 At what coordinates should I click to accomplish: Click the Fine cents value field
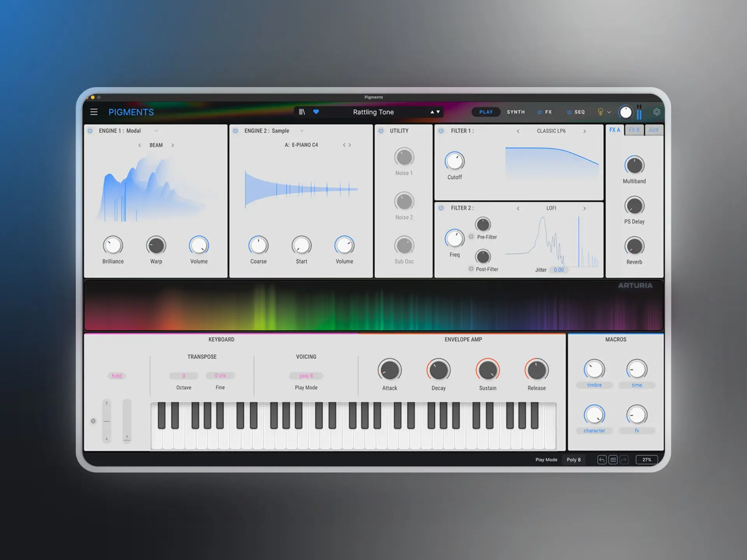(x=220, y=376)
